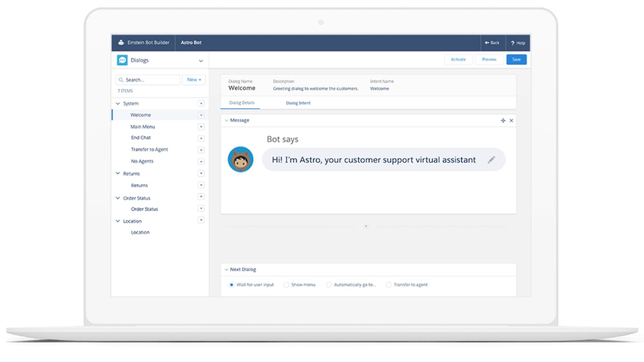
Task: Click the magnifier icon in Search field
Action: click(121, 80)
